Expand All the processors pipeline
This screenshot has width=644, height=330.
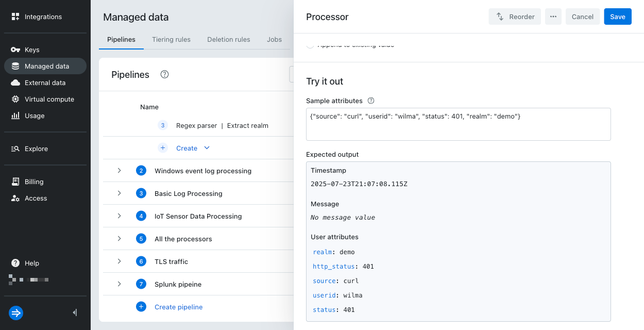click(x=119, y=239)
